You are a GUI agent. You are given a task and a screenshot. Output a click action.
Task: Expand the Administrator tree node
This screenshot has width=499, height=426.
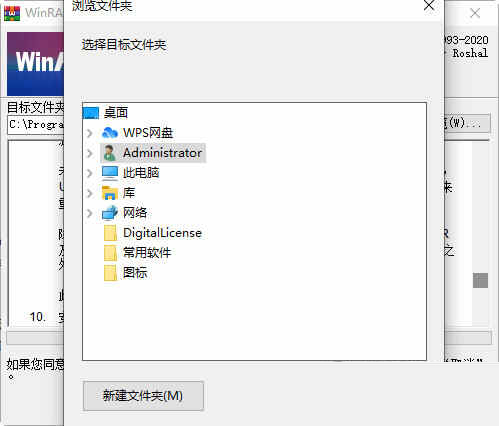[x=89, y=153]
